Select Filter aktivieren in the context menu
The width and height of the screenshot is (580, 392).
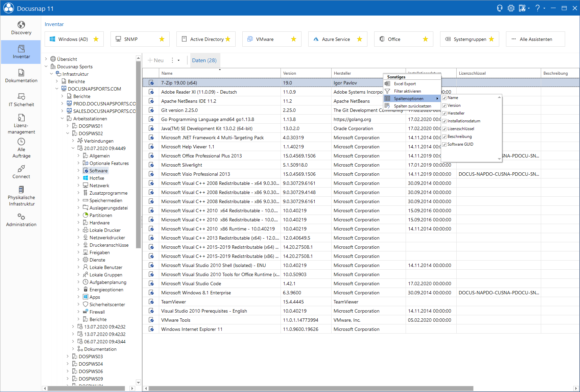click(x=412, y=91)
